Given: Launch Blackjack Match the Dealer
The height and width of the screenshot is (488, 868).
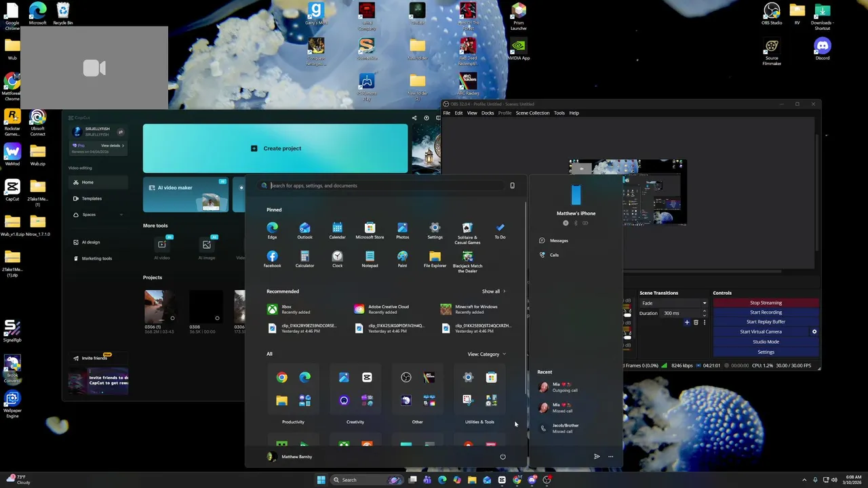Looking at the screenshot, I should tap(467, 262).
